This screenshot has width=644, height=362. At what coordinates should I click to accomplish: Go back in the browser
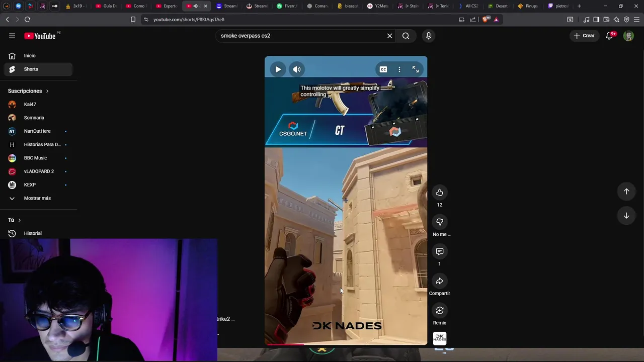pyautogui.click(x=8, y=20)
